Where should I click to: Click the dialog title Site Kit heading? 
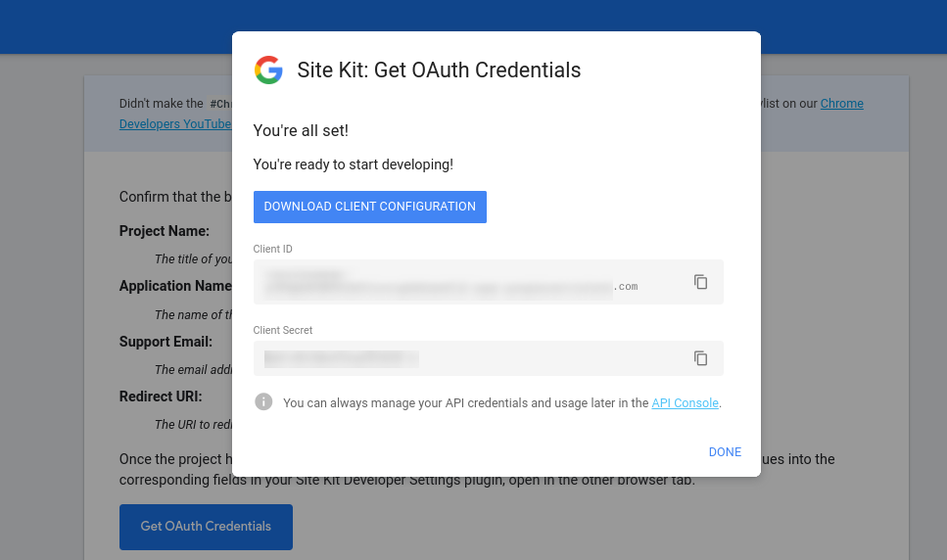[x=439, y=70]
